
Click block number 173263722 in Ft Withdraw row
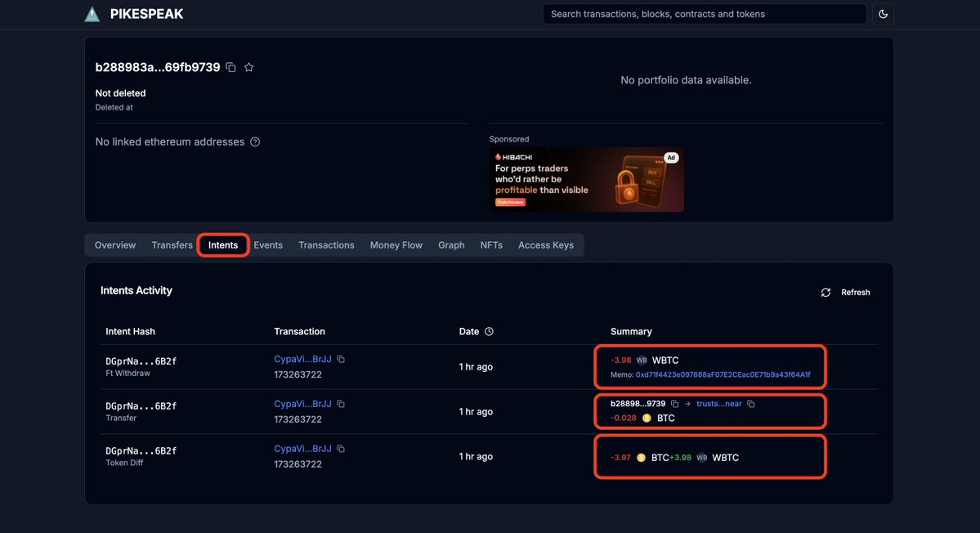click(298, 375)
